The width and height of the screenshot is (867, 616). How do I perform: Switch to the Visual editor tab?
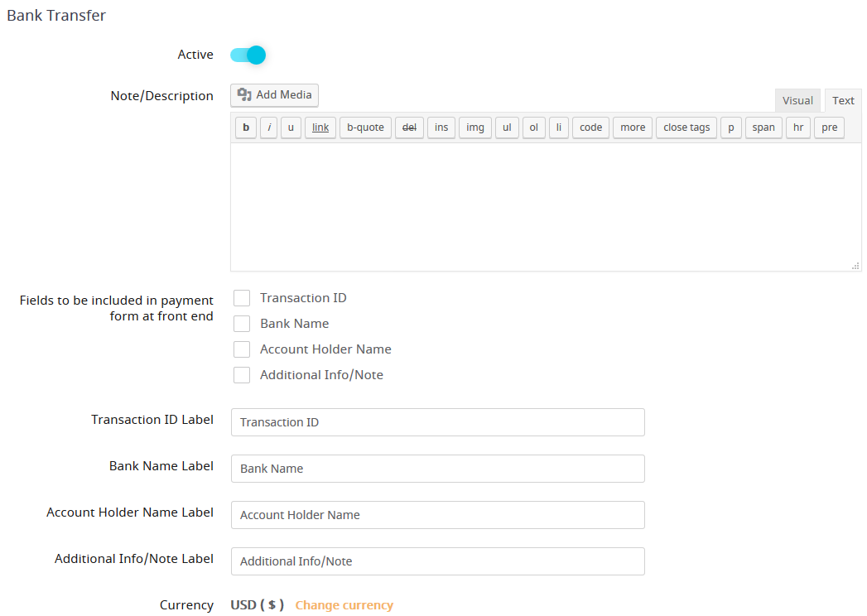pyautogui.click(x=797, y=101)
